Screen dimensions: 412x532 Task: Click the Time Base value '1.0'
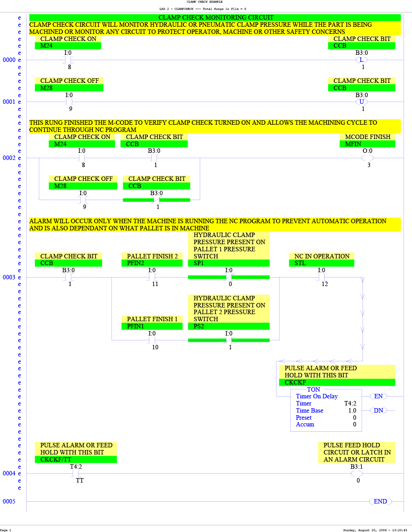click(x=352, y=410)
